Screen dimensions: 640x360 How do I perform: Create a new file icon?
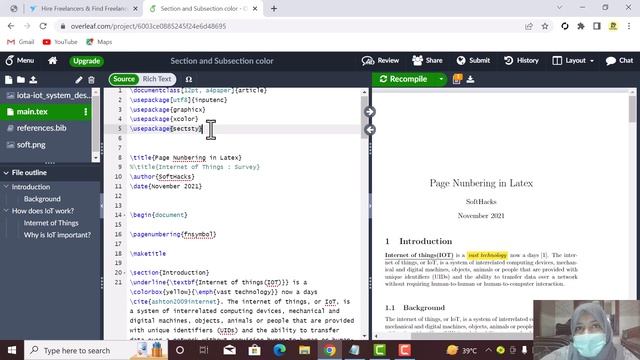pyautogui.click(x=9, y=80)
